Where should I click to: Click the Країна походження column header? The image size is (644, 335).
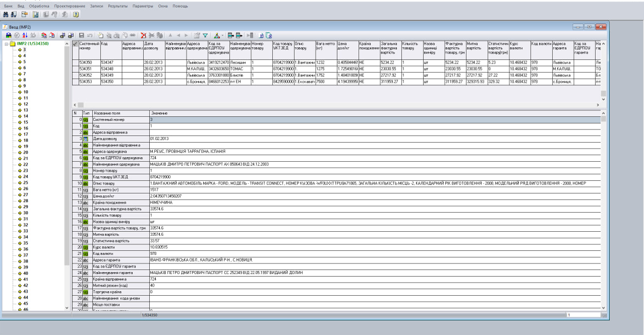pyautogui.click(x=369, y=50)
